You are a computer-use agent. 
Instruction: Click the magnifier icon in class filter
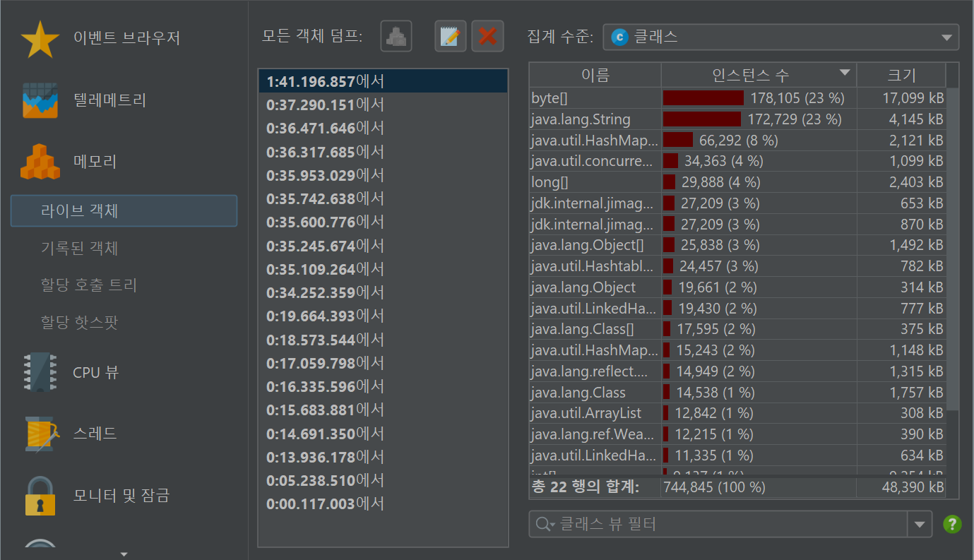click(x=545, y=524)
